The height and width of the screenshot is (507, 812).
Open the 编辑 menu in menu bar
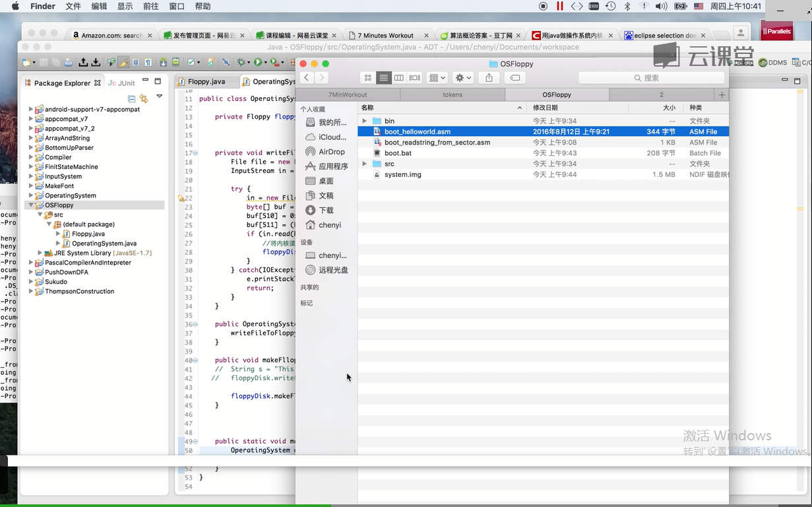99,7
